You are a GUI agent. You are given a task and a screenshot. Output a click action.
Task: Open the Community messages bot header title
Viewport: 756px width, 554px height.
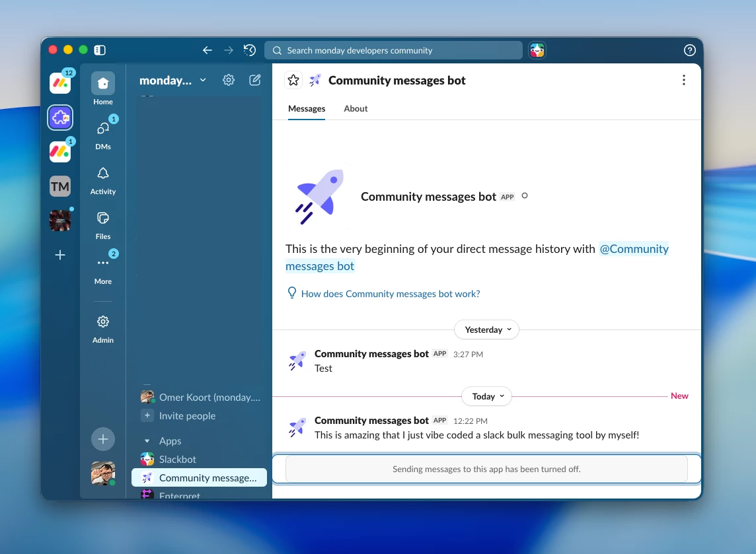(397, 81)
